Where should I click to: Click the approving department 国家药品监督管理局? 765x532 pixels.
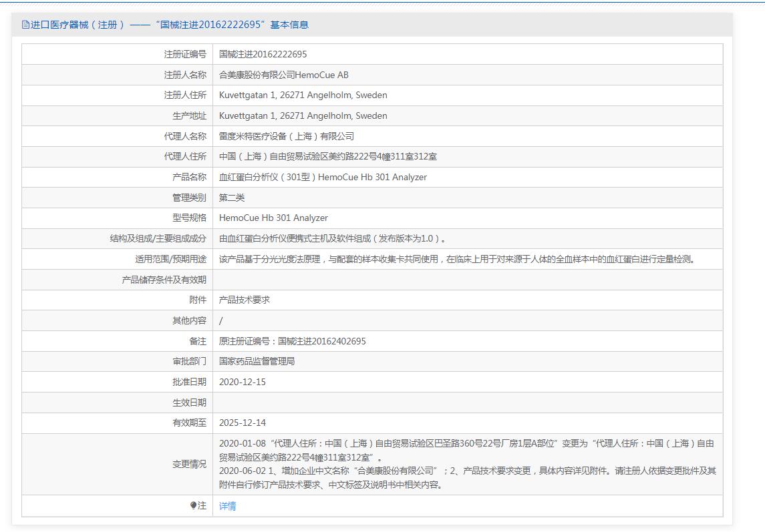pyautogui.click(x=257, y=361)
